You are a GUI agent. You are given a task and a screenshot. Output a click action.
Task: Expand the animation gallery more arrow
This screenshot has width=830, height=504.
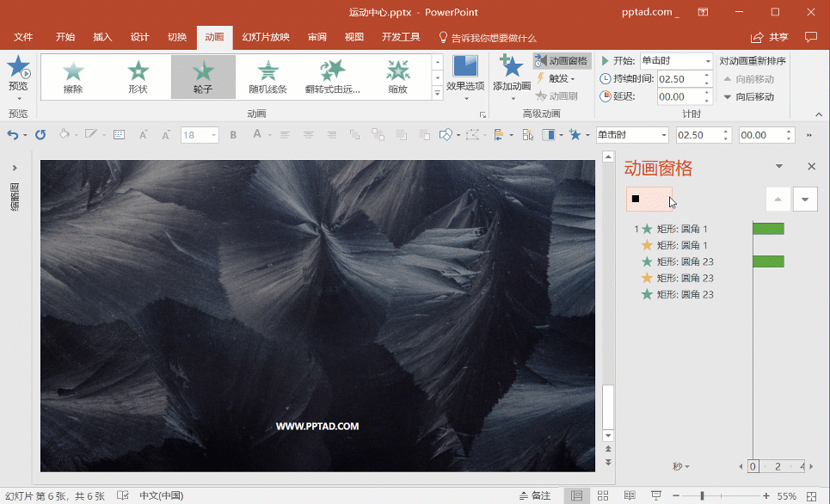point(437,93)
